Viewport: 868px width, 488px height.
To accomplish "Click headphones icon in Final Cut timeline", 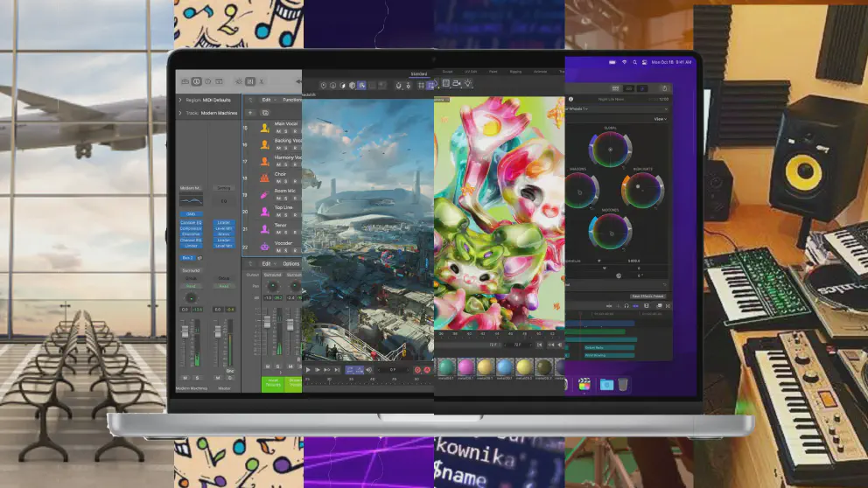I will tap(626, 305).
